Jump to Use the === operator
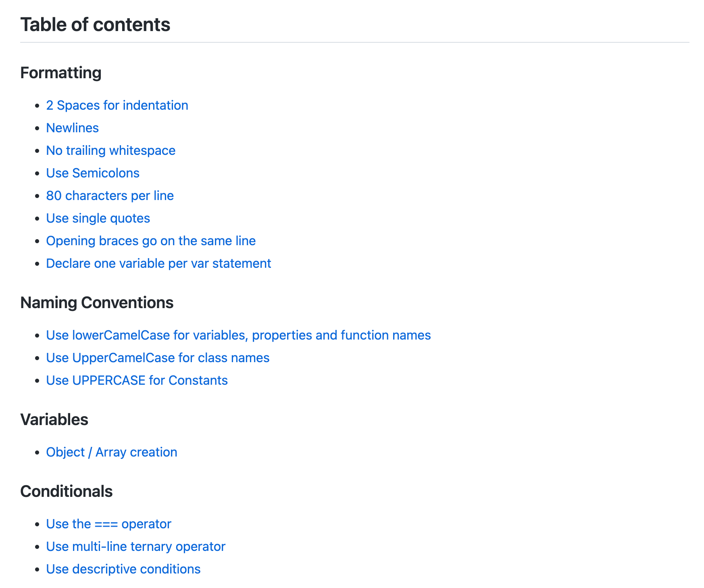The width and height of the screenshot is (704, 588). 108,524
